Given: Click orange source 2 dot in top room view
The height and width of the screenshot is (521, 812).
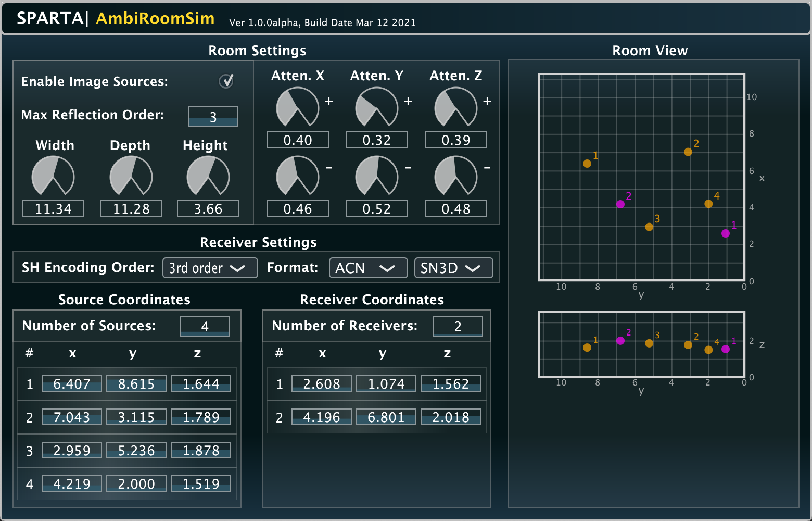Looking at the screenshot, I should [x=688, y=152].
